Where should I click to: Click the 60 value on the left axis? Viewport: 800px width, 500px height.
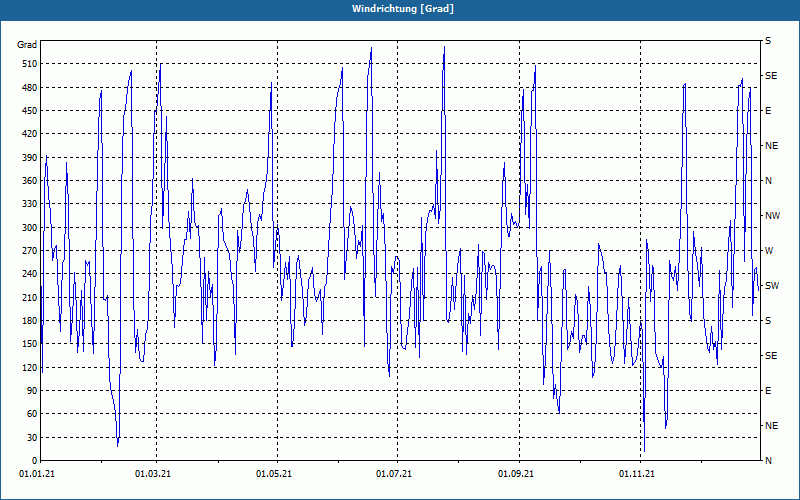click(32, 413)
